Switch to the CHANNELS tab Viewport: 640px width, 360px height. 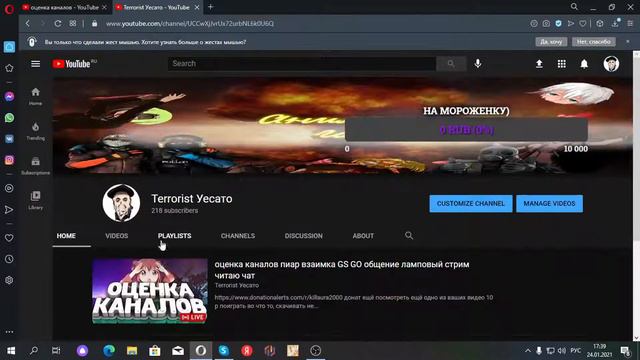tap(238, 236)
